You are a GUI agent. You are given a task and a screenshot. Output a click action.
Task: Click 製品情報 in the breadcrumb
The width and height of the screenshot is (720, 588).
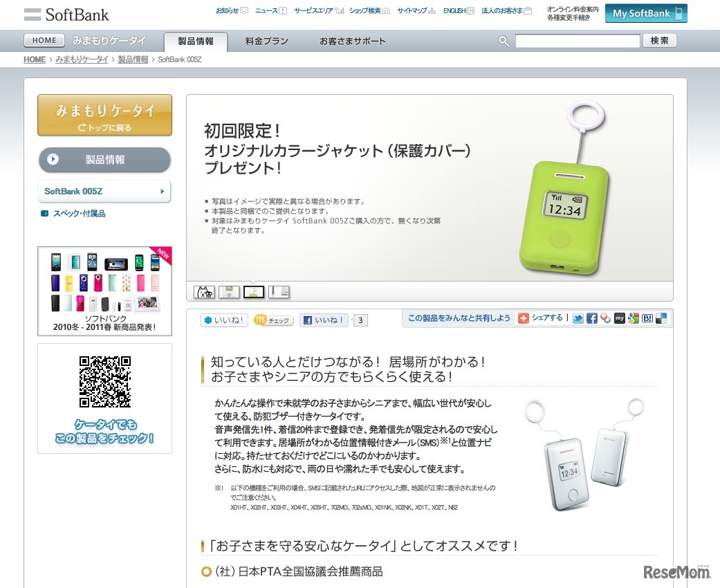coord(133,59)
